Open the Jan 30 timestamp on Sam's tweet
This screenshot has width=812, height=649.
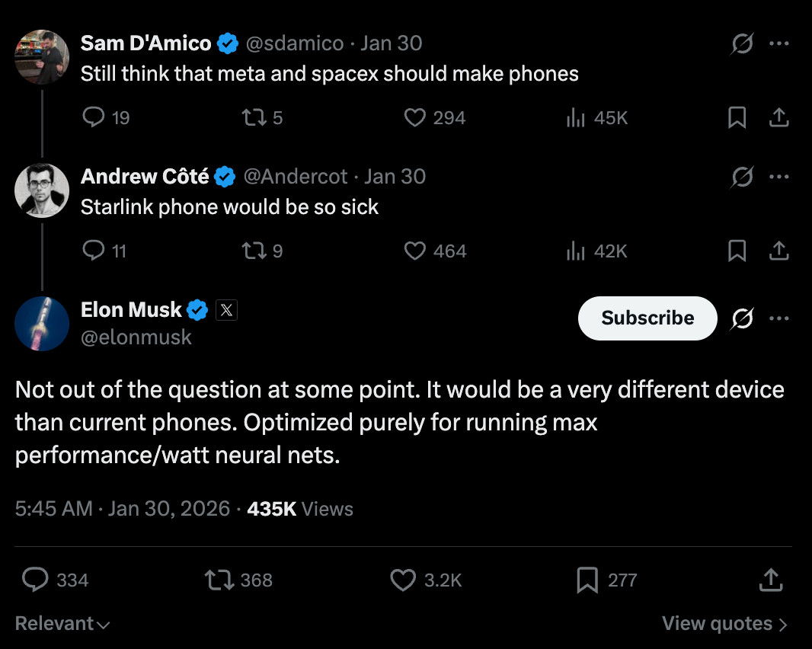pyautogui.click(x=390, y=43)
